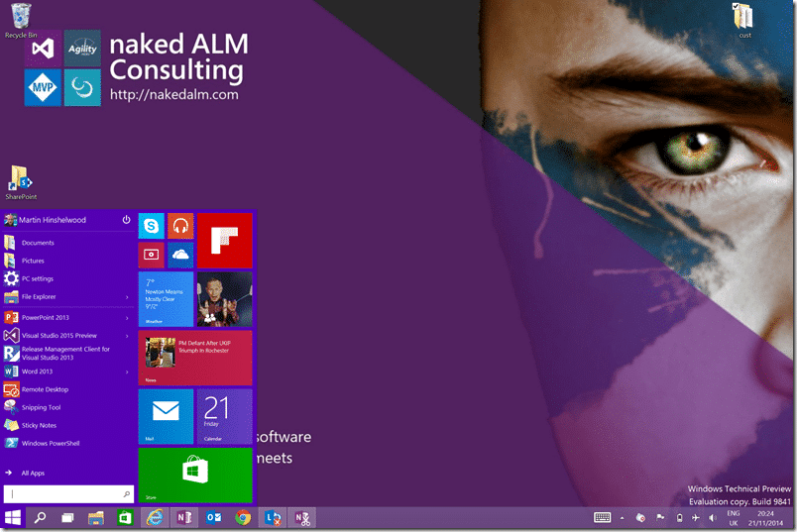The image size is (797, 532).
Task: Click the Windows Start button
Action: (13, 518)
